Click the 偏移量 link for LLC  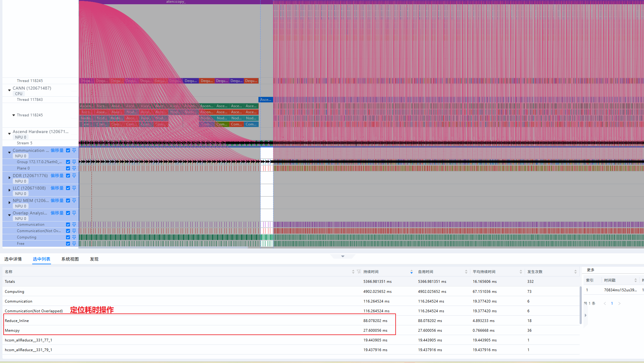click(x=57, y=188)
